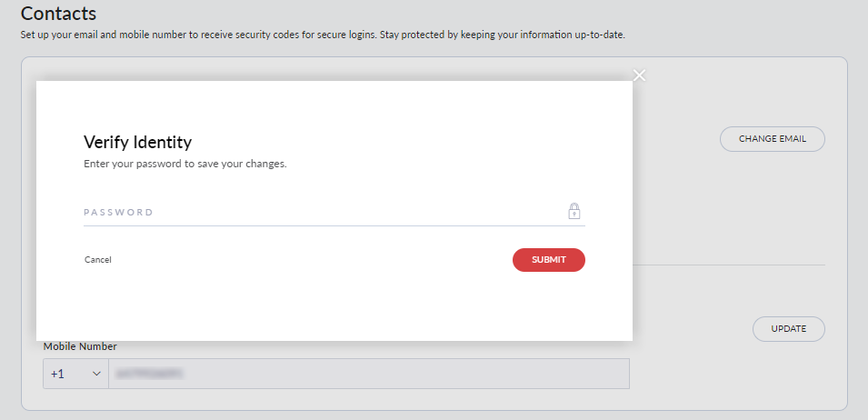Image resolution: width=868 pixels, height=420 pixels.
Task: Click the Update button for mobile number
Action: (x=788, y=329)
